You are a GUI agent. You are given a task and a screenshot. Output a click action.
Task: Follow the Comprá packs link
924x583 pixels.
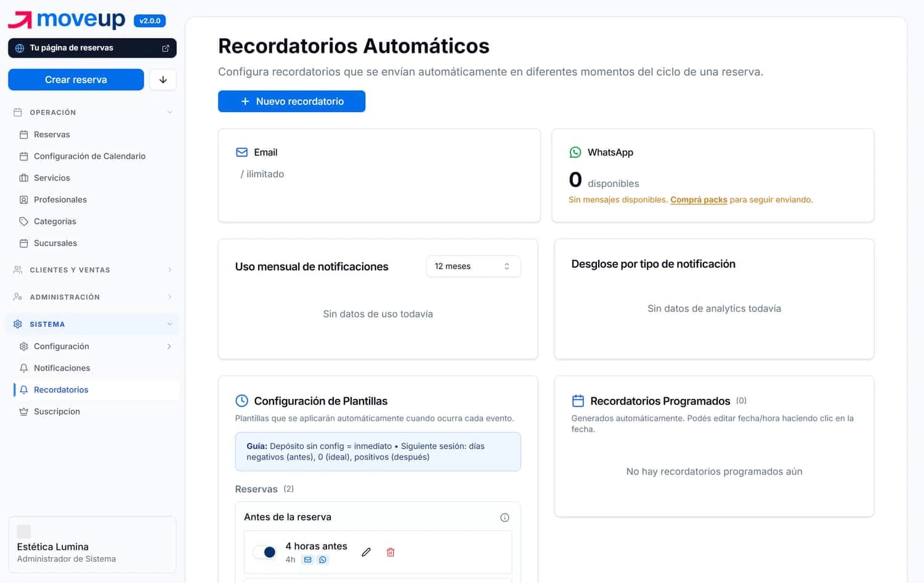pyautogui.click(x=699, y=199)
